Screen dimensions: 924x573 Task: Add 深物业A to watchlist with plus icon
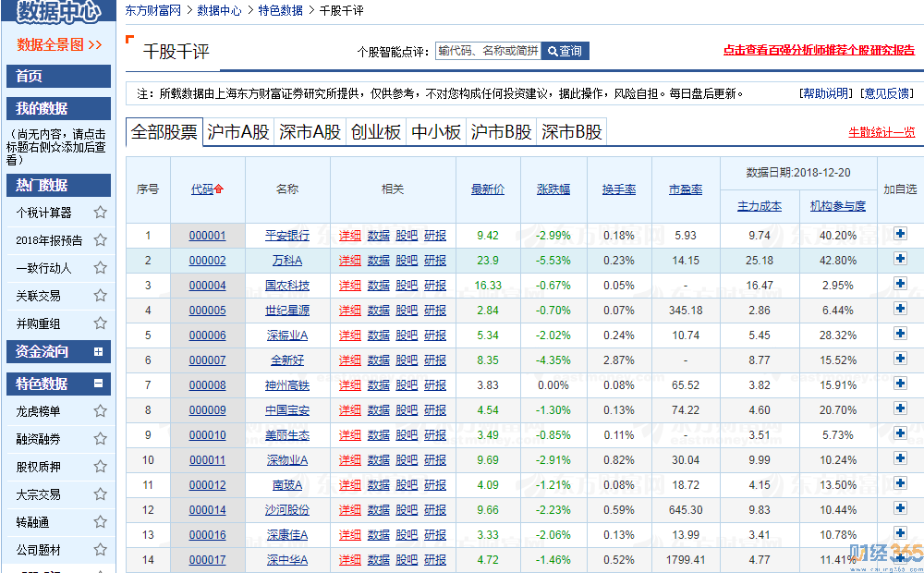click(900, 458)
